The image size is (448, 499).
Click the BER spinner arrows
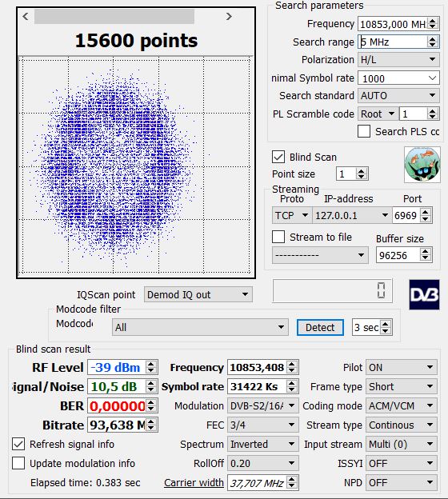pos(151,405)
